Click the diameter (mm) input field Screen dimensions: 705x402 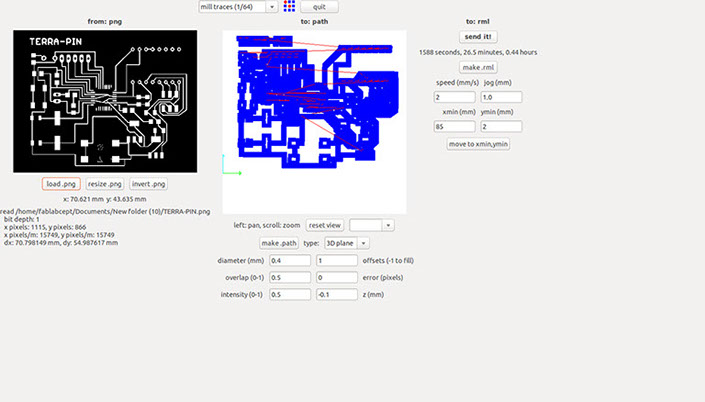290,260
